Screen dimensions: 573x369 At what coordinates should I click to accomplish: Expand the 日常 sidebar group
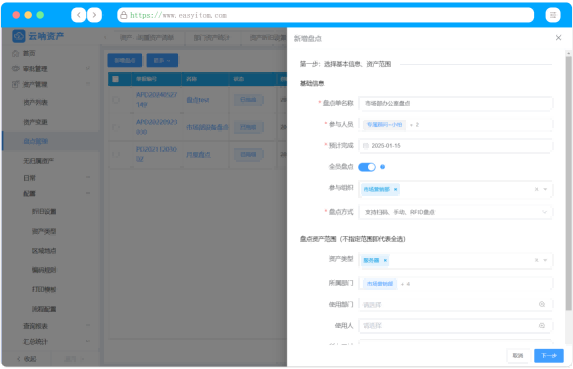[x=88, y=177]
